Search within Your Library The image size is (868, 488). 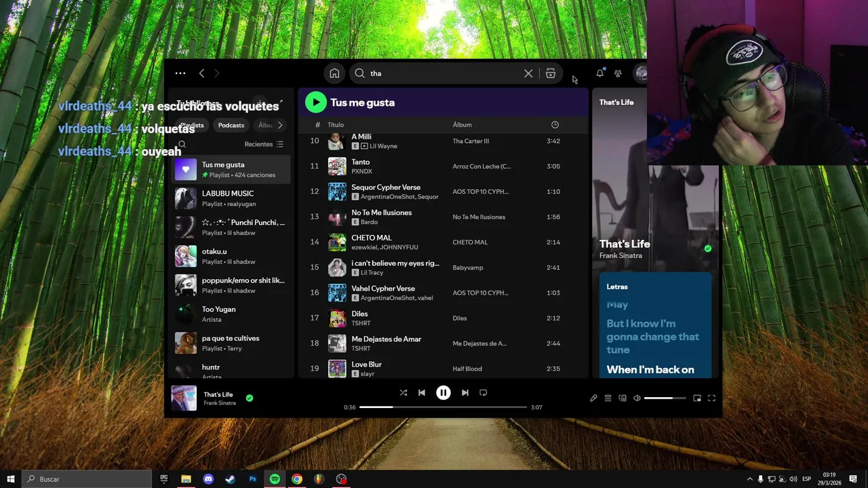click(182, 144)
